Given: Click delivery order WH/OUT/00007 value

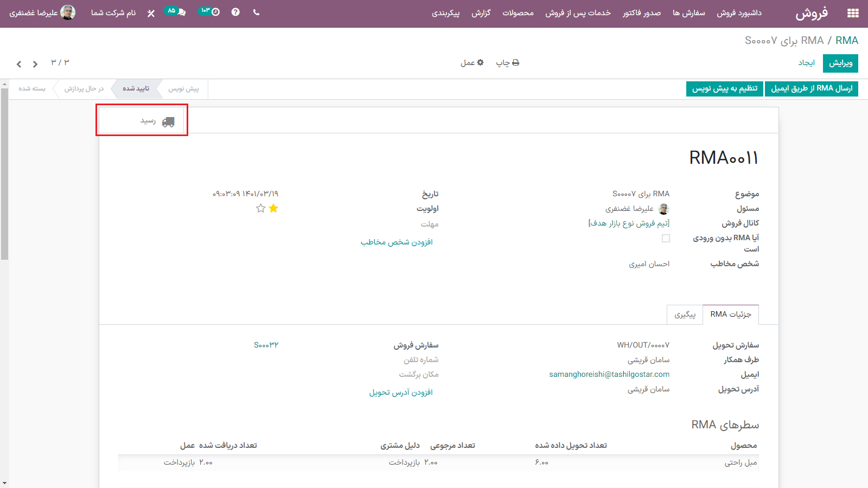Looking at the screenshot, I should pyautogui.click(x=643, y=345).
